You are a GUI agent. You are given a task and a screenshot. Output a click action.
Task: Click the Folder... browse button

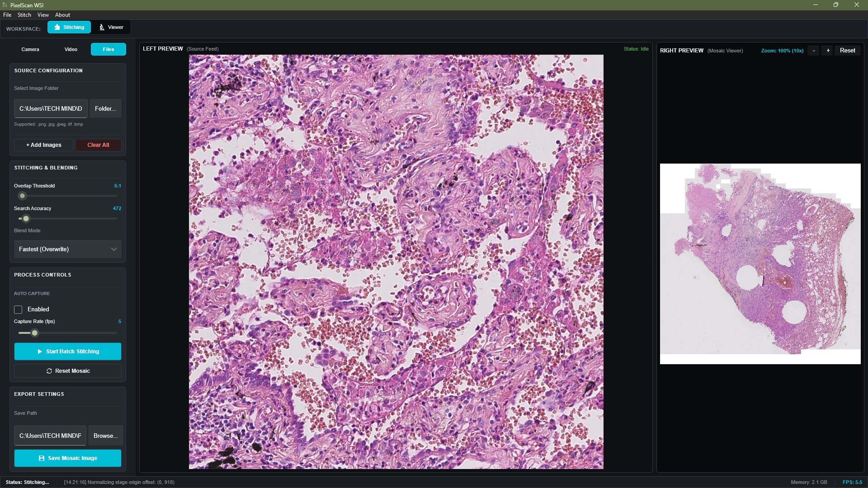[105, 108]
